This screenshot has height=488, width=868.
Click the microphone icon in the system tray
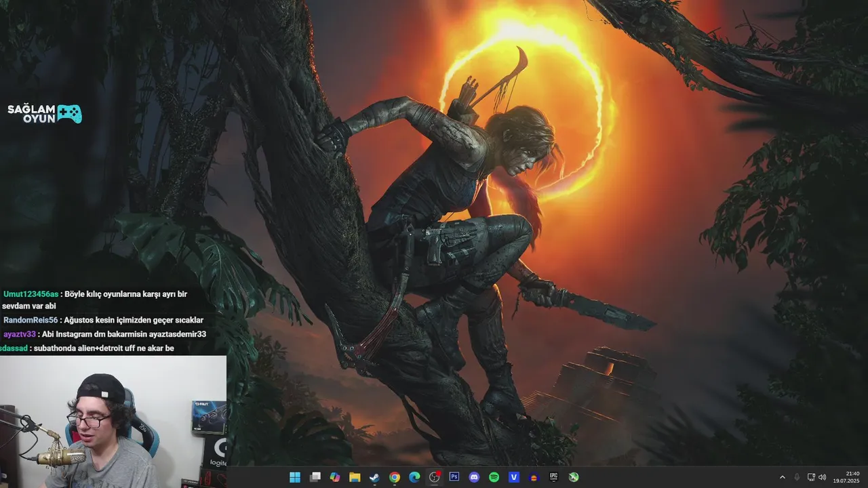[x=797, y=477]
